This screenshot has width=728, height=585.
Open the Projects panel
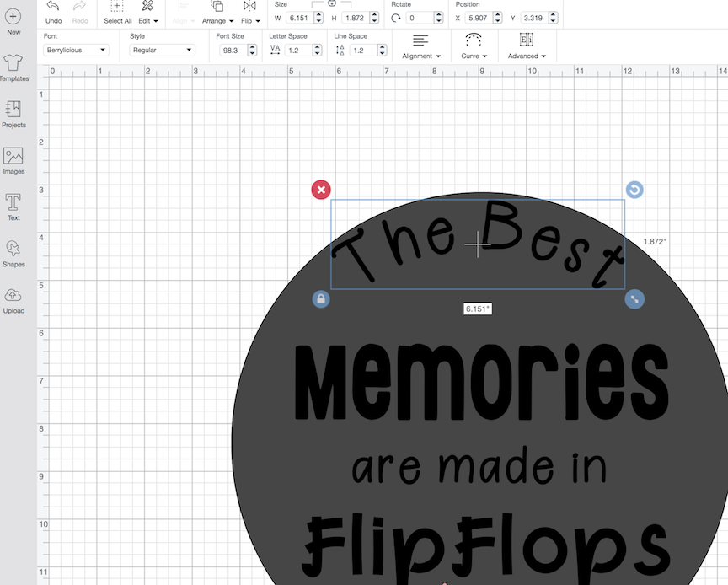tap(13, 115)
